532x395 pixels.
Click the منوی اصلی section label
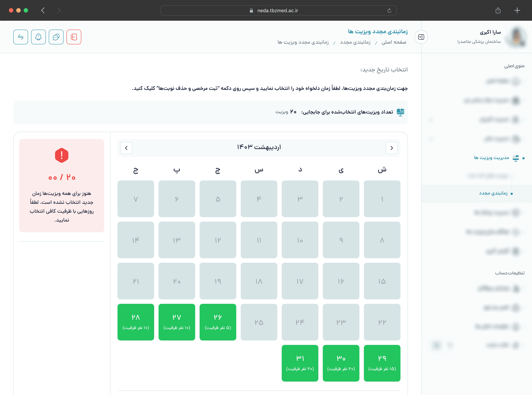(x=514, y=66)
